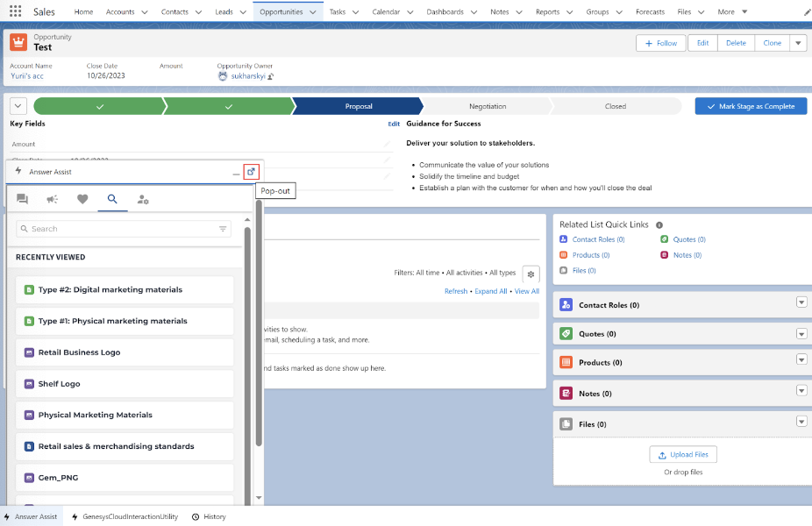The height and width of the screenshot is (526, 812).
Task: Expand the Opportunities nav dropdown
Action: point(313,12)
